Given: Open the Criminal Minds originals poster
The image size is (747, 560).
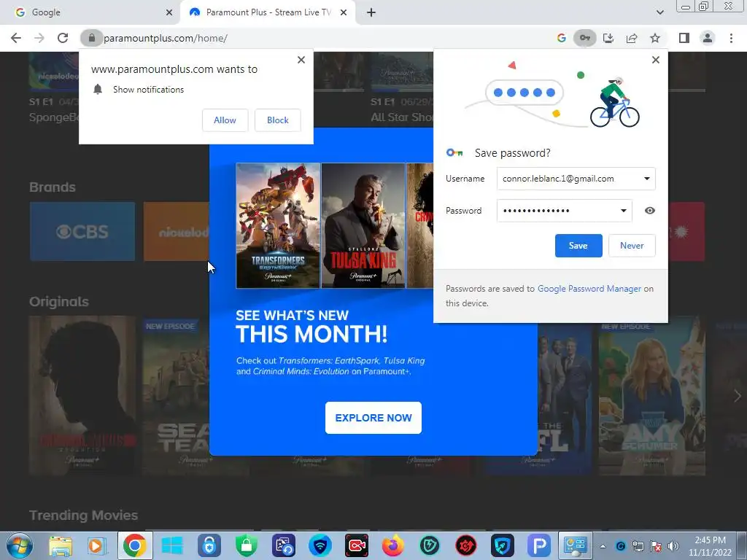Looking at the screenshot, I should click(82, 396).
